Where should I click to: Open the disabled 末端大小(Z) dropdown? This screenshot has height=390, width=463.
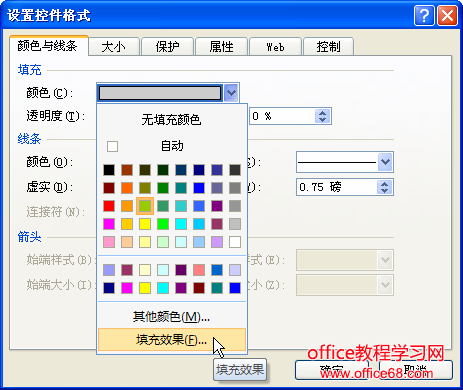click(385, 285)
